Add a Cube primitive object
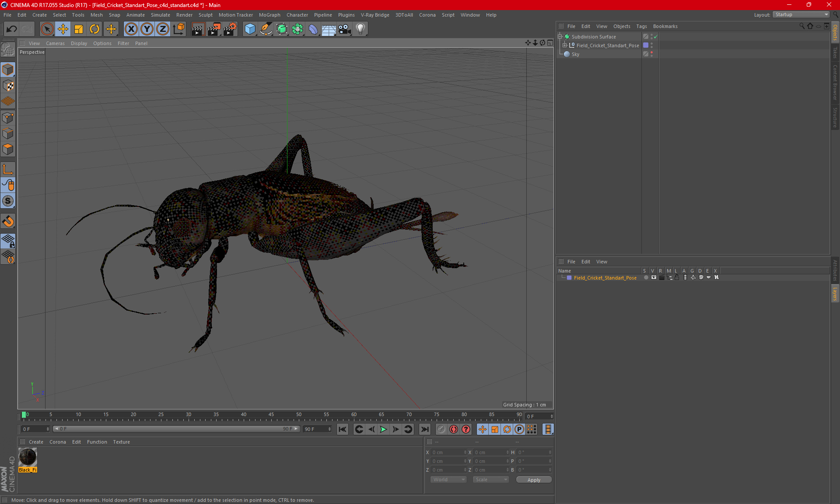The width and height of the screenshot is (840, 504). coord(250,29)
